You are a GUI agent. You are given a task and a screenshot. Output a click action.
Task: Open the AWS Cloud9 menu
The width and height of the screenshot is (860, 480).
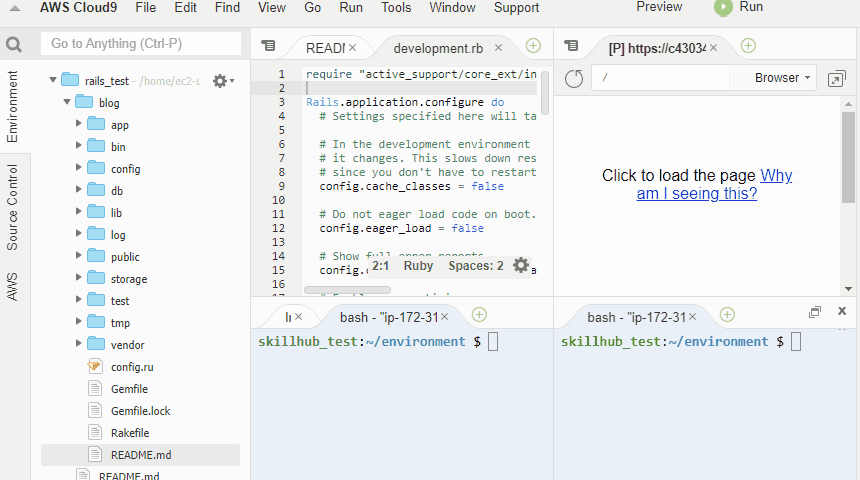click(78, 8)
